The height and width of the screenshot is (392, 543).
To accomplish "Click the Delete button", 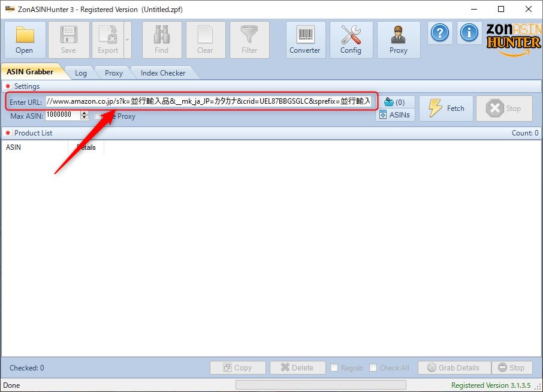I will pos(297,368).
